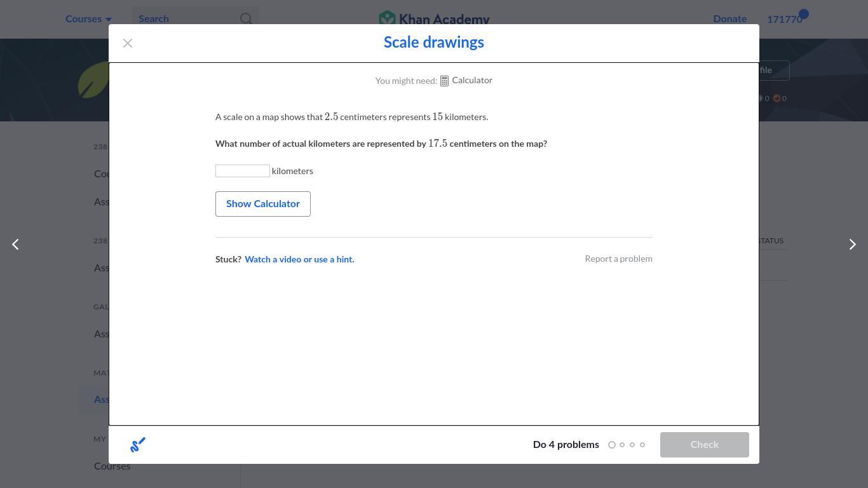Click the value '17.5' in the question
Image resolution: width=868 pixels, height=488 pixels.
click(x=438, y=144)
